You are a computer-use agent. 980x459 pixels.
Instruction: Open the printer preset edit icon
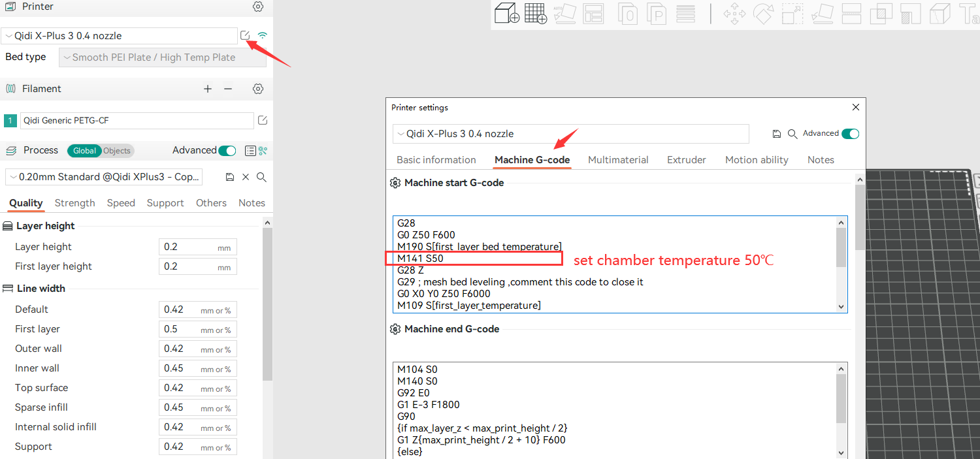point(245,35)
